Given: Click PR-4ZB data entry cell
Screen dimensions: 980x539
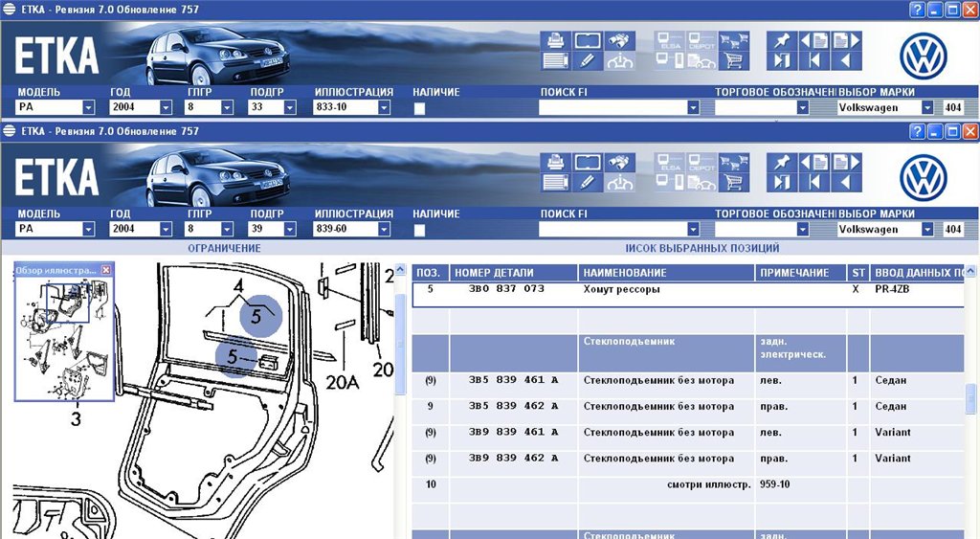Looking at the screenshot, I should 892,289.
